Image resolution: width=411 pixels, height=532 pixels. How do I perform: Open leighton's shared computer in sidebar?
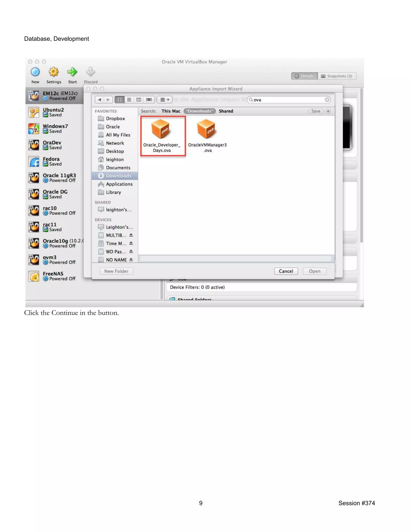pos(115,210)
